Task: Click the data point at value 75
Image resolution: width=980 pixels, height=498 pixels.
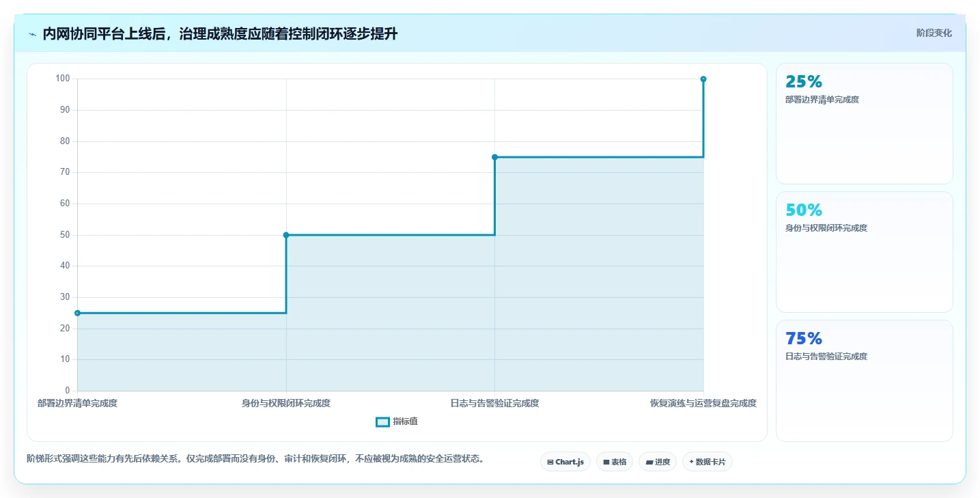Action: pos(494,157)
